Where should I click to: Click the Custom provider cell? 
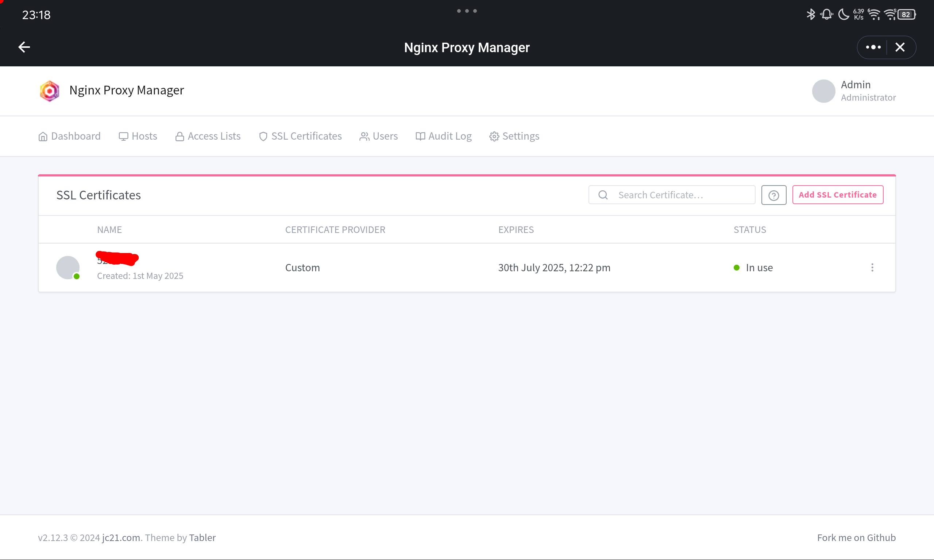(x=302, y=268)
